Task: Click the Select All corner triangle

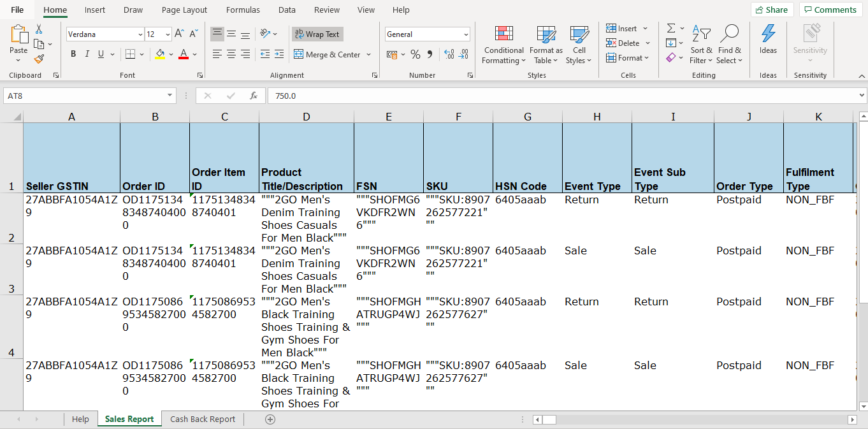Action: click(17, 117)
